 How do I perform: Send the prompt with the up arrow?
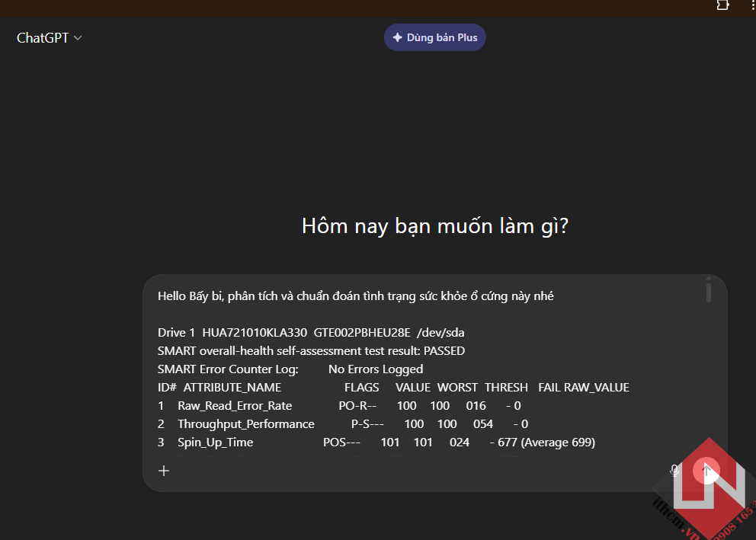706,471
